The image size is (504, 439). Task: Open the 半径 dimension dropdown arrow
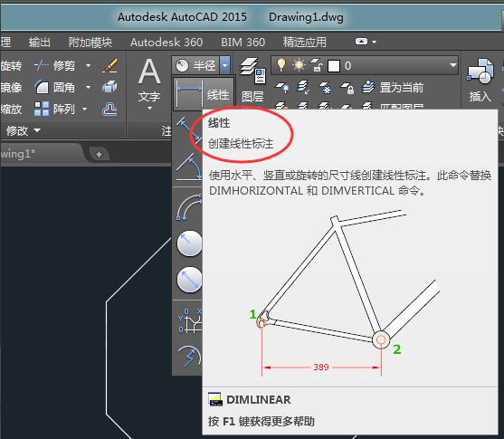tap(225, 65)
